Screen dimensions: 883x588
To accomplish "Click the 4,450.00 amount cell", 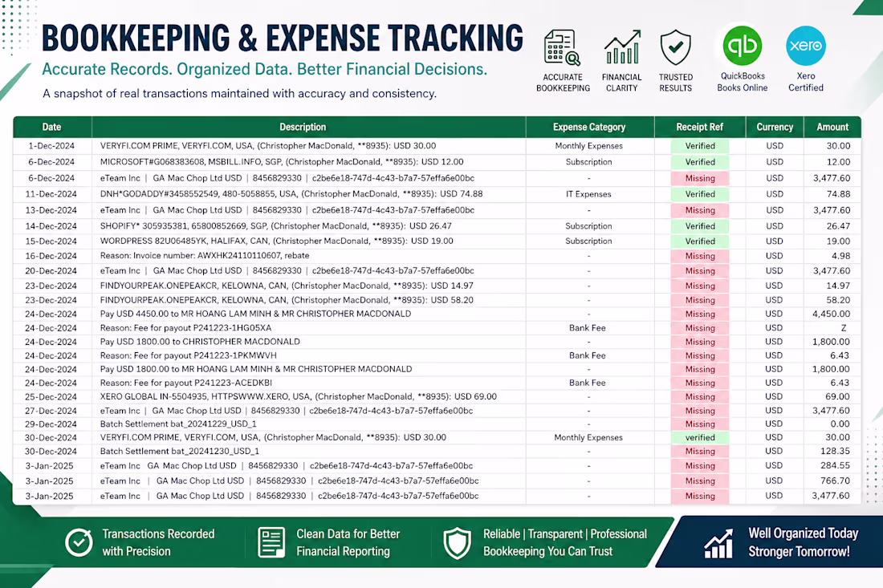I will pyautogui.click(x=832, y=314).
